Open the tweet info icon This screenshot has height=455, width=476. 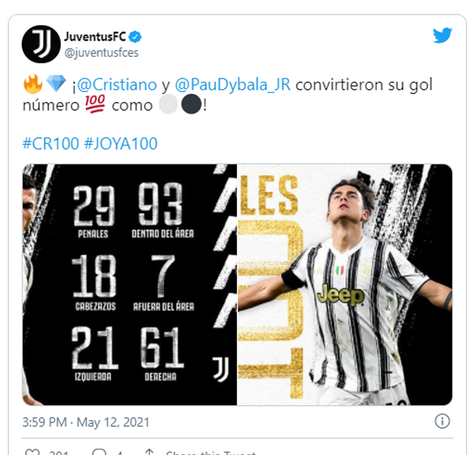[x=442, y=421]
